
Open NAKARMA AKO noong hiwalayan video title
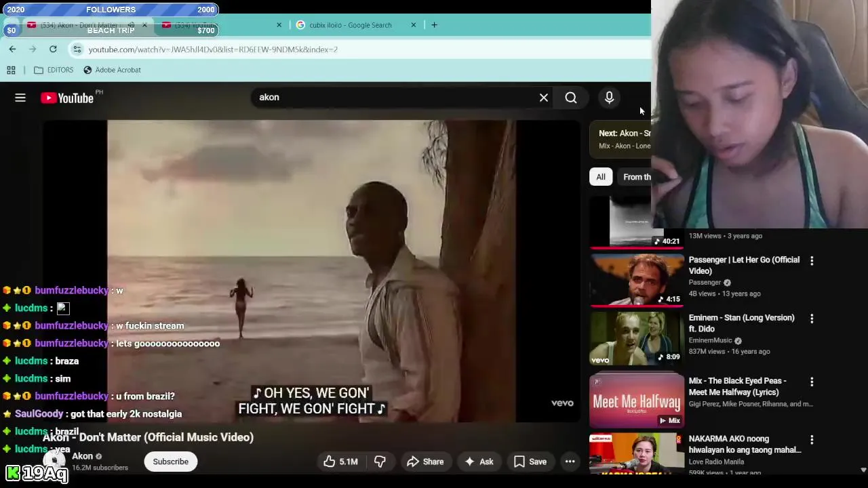(x=745, y=444)
